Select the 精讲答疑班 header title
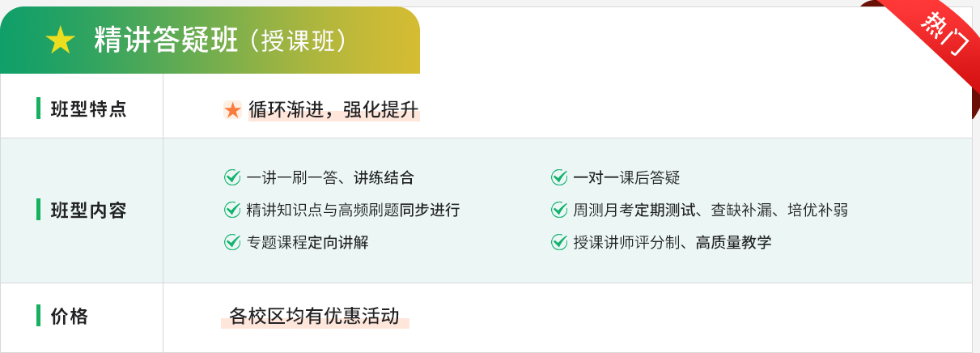The height and width of the screenshot is (353, 980). (x=167, y=40)
